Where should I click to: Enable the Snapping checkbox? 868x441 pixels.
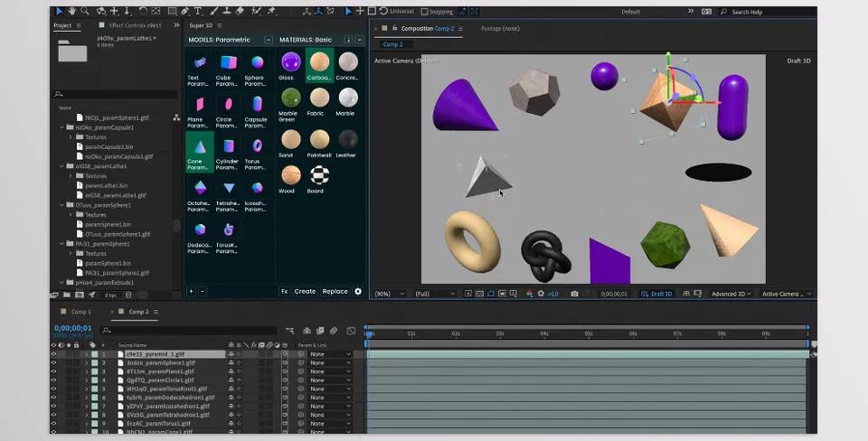[425, 11]
